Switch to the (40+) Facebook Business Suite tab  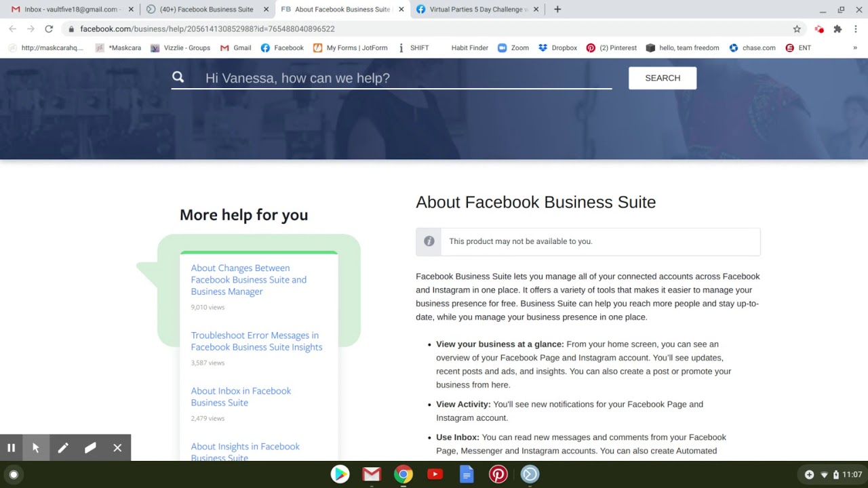point(206,9)
